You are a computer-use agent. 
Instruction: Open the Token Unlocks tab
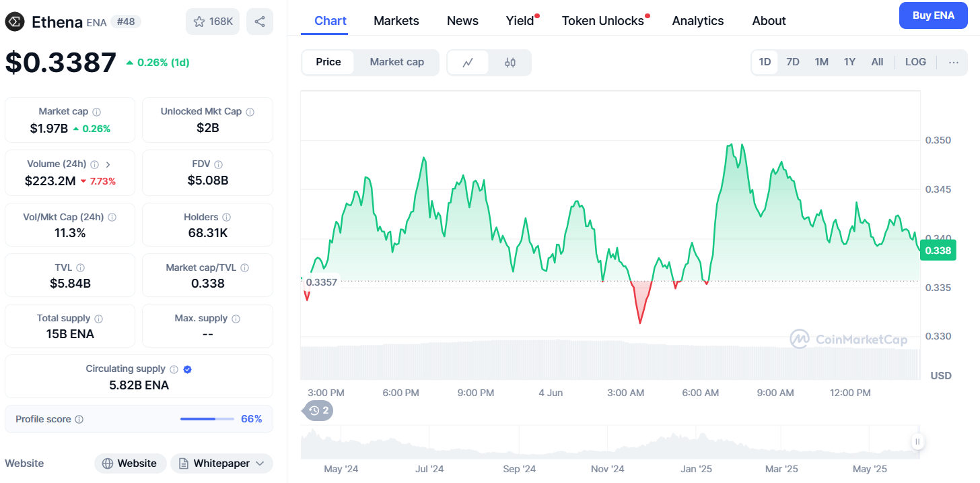pos(603,21)
